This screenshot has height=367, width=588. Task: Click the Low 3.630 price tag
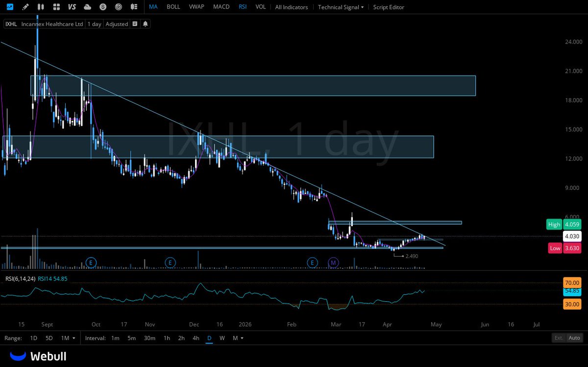click(563, 248)
